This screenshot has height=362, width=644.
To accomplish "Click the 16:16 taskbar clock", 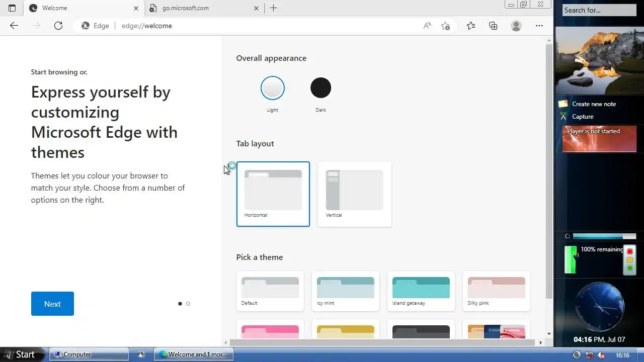I will tap(623, 355).
